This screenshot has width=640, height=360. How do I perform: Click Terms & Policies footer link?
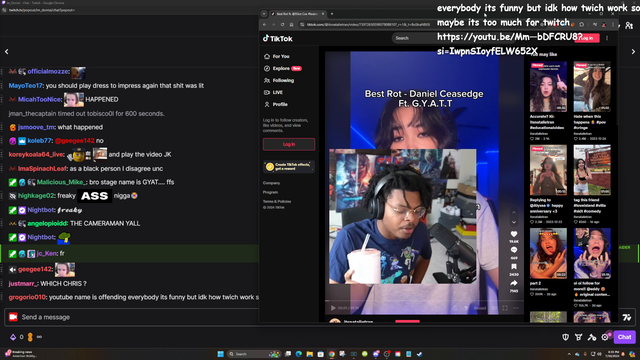coord(277,202)
